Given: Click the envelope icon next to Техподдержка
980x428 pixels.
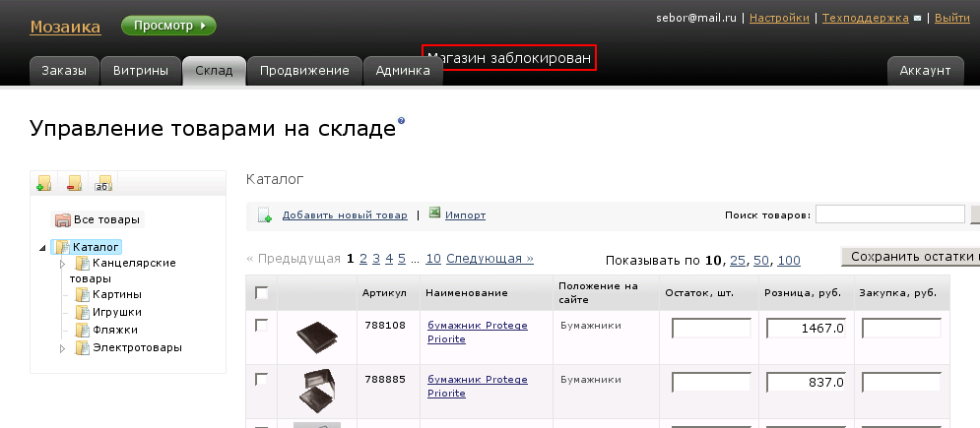Looking at the screenshot, I should point(918,19).
